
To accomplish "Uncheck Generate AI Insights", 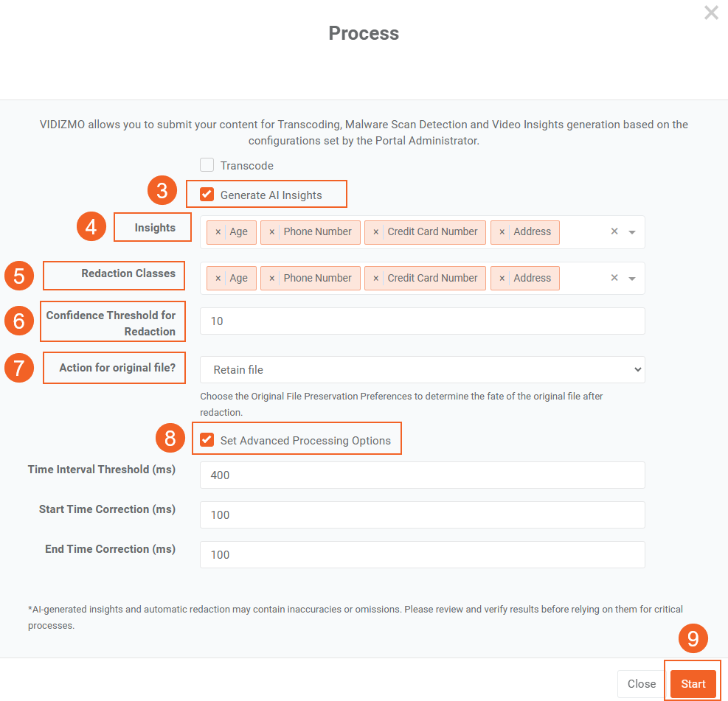I will coord(207,195).
